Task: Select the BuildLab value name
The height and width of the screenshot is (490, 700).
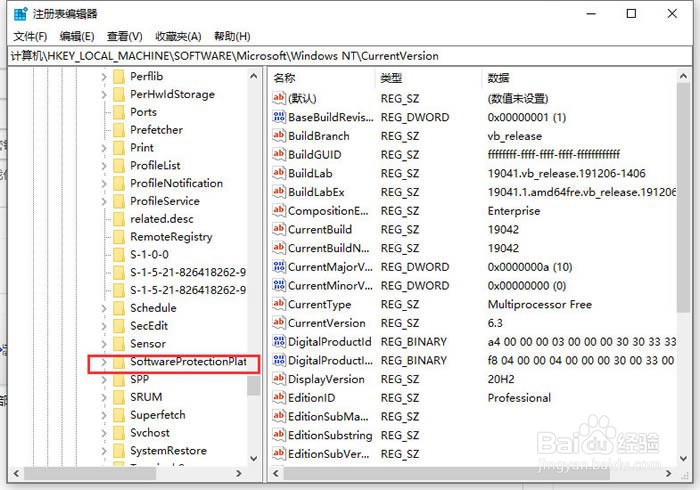Action: click(x=310, y=173)
